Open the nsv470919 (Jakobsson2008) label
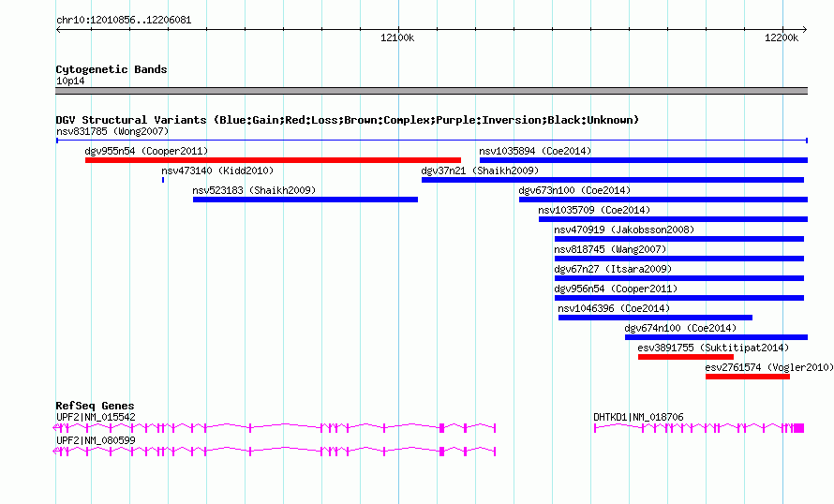 [x=624, y=230]
